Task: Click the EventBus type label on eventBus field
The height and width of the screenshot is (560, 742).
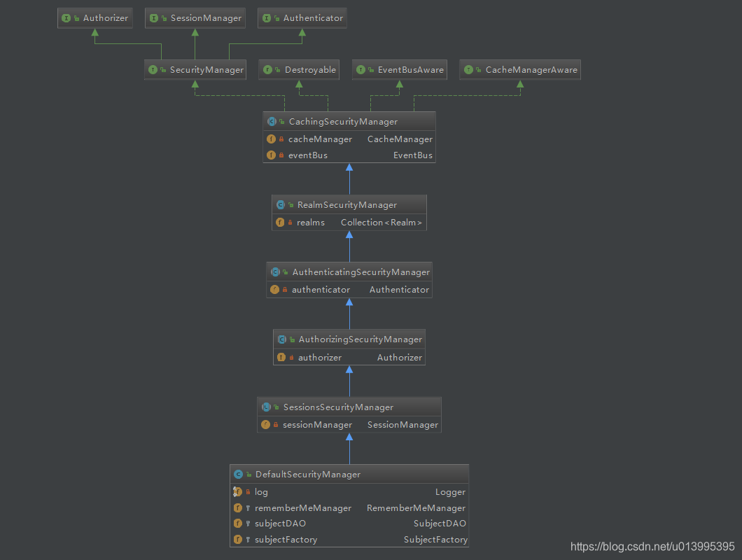Action: (x=413, y=155)
